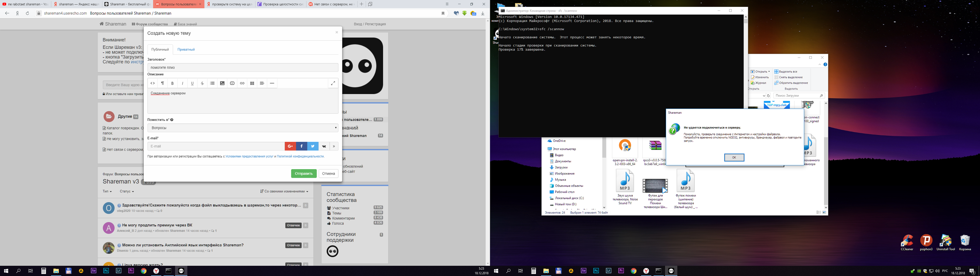The width and height of the screenshot is (980, 276).
Task: Click the 'Заголовок' title input field
Action: [243, 67]
